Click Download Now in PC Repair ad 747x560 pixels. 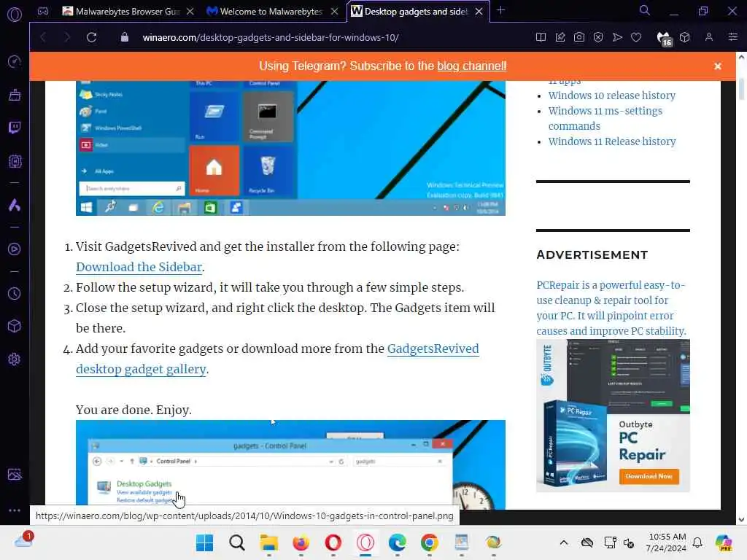tap(649, 476)
